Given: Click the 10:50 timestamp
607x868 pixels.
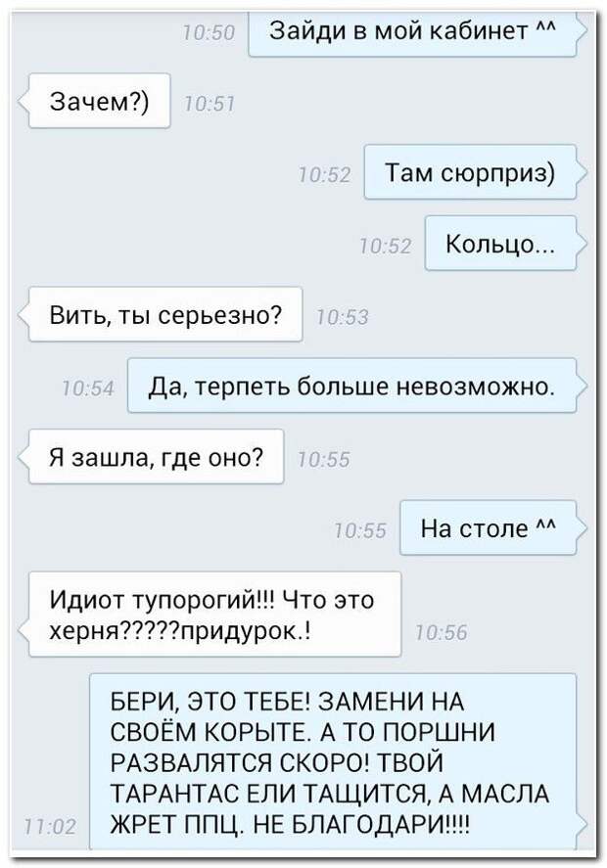Looking at the screenshot, I should click(210, 33).
